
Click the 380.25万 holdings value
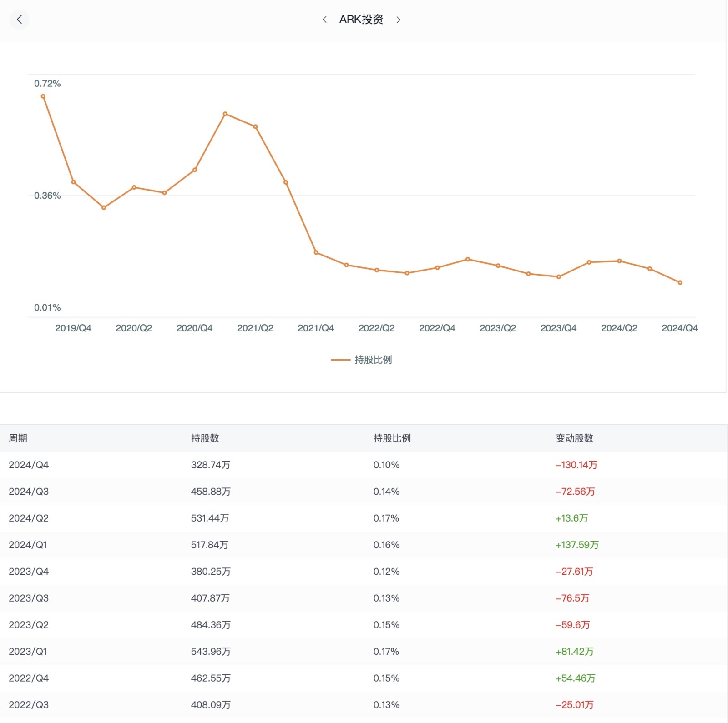pos(211,572)
